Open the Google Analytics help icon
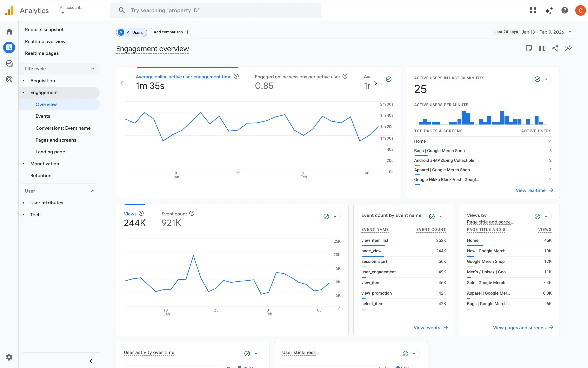 coord(564,10)
